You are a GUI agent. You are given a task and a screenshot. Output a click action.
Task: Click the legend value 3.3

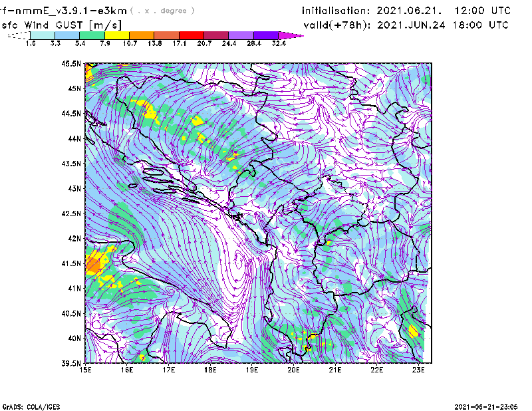pos(55,43)
